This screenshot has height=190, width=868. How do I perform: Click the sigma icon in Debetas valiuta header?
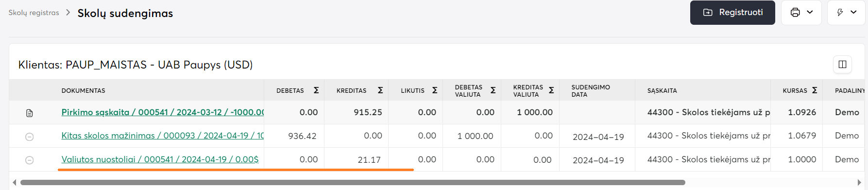pos(493,90)
